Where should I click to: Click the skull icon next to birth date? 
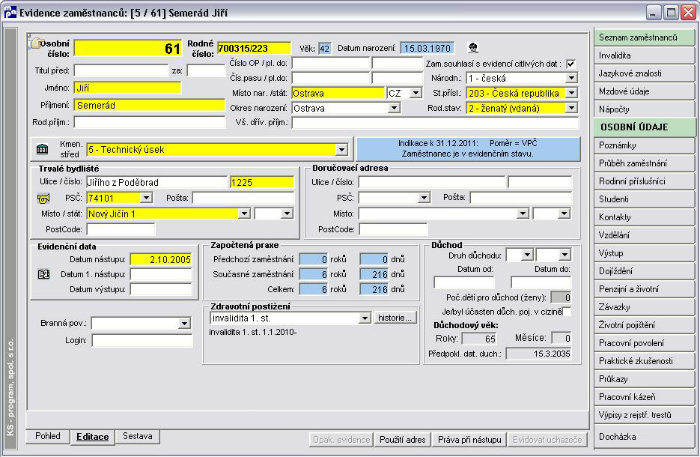pyautogui.click(x=473, y=47)
